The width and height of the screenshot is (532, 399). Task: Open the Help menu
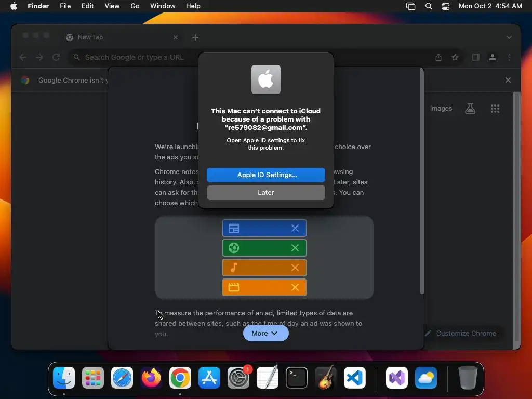point(193,6)
